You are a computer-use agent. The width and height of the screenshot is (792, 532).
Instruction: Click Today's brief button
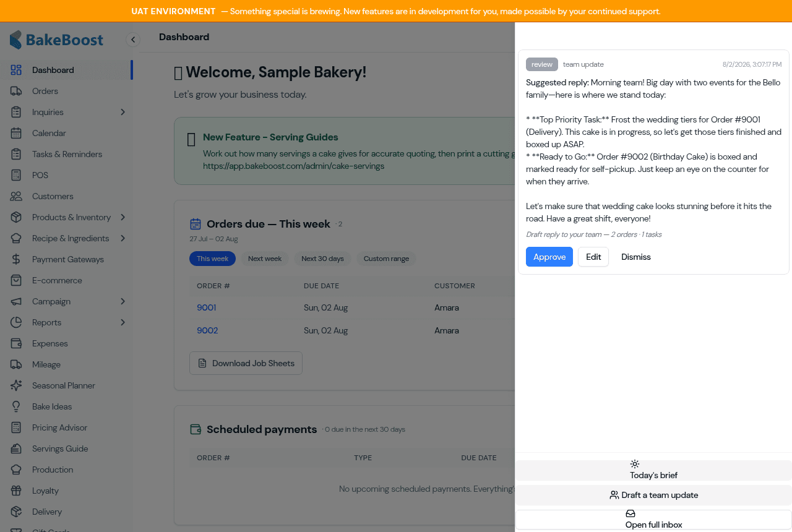click(x=653, y=470)
